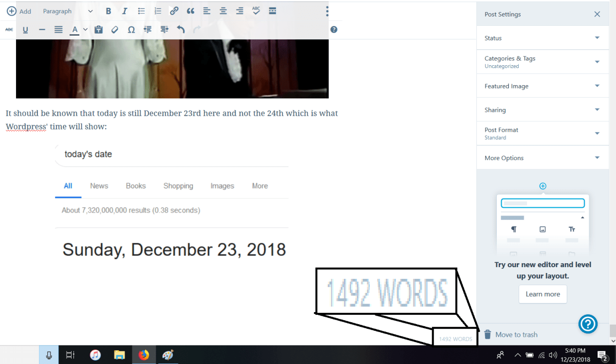Open the special character picker
Image resolution: width=616 pixels, height=364 pixels.
click(131, 30)
